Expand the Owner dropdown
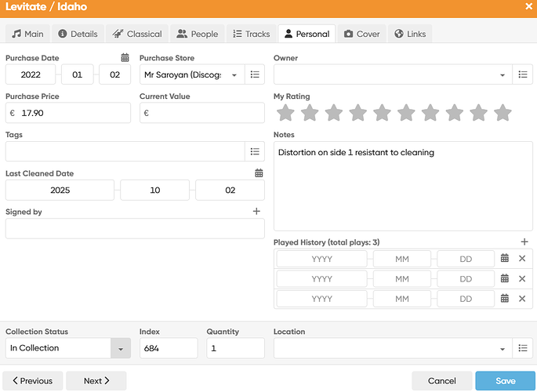The image size is (537, 392). coord(503,75)
